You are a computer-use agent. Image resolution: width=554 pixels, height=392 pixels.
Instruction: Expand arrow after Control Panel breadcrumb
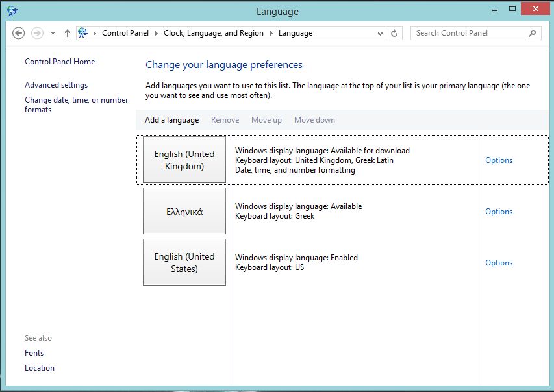[x=156, y=33]
